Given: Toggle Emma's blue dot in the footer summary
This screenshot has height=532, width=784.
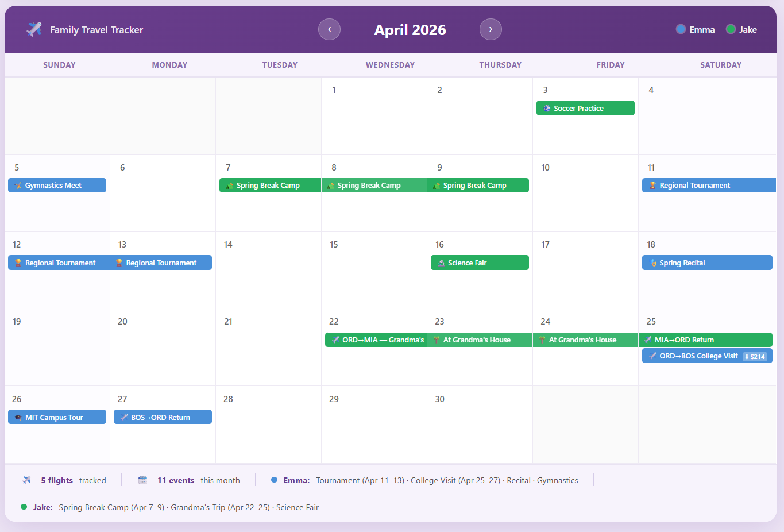Looking at the screenshot, I should [x=274, y=480].
